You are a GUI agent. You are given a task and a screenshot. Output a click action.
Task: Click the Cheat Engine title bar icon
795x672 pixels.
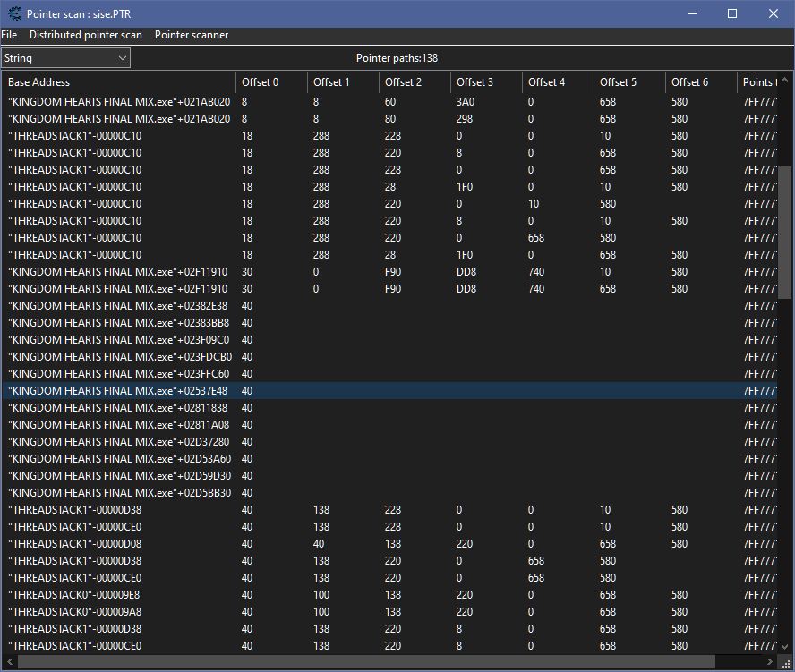14,13
